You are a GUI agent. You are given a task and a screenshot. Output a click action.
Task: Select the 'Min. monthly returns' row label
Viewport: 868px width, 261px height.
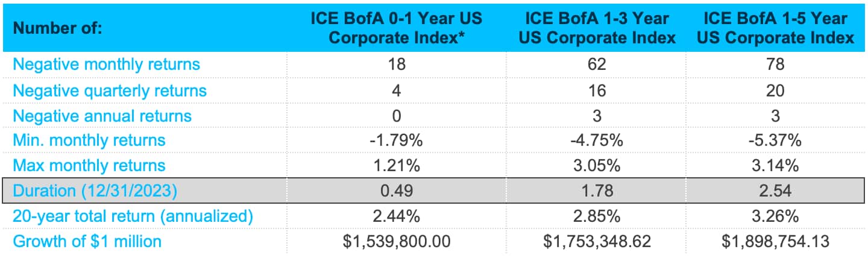tap(89, 140)
